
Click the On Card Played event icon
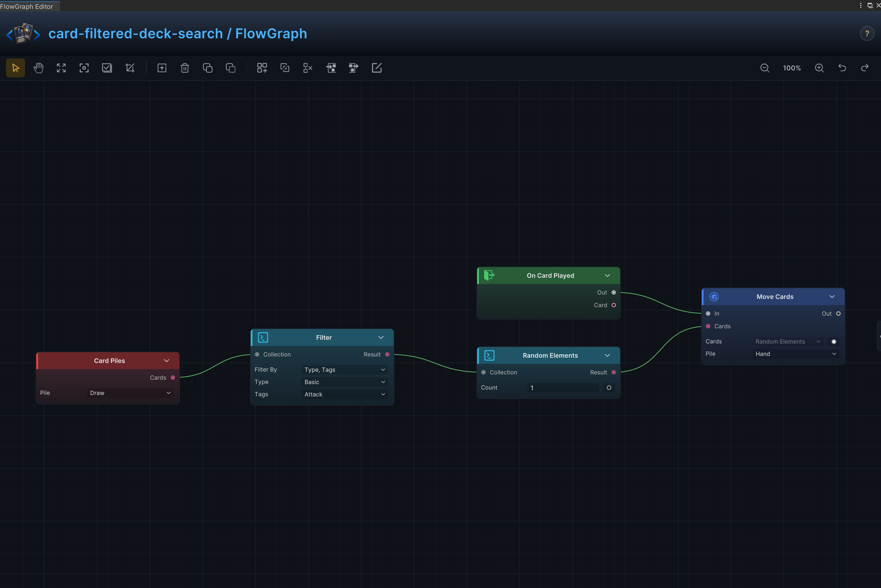pos(489,276)
